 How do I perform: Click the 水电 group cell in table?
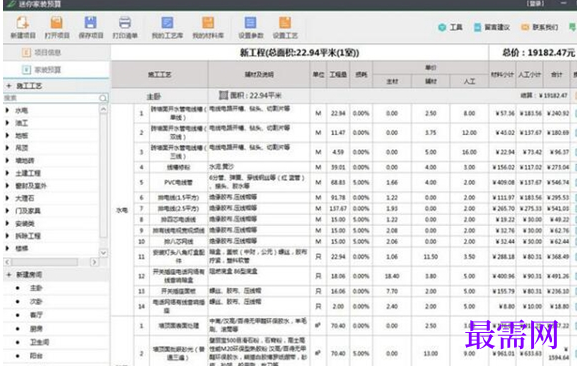[122, 210]
